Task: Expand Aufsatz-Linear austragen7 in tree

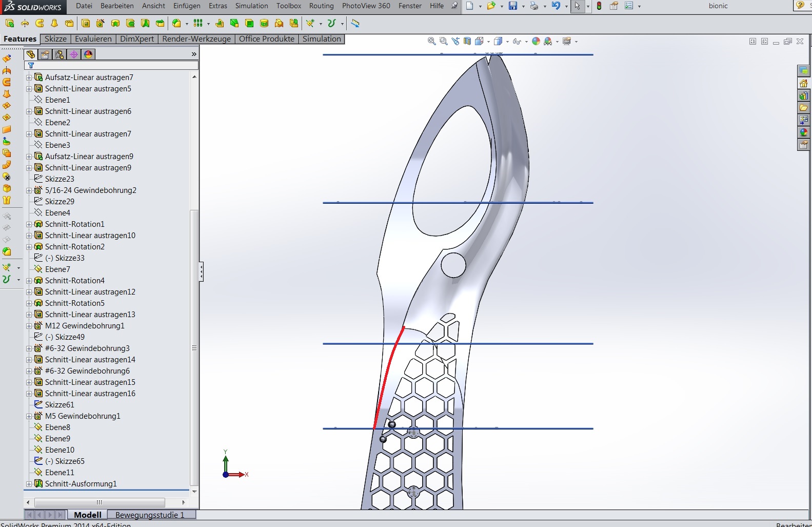Action: coord(29,77)
